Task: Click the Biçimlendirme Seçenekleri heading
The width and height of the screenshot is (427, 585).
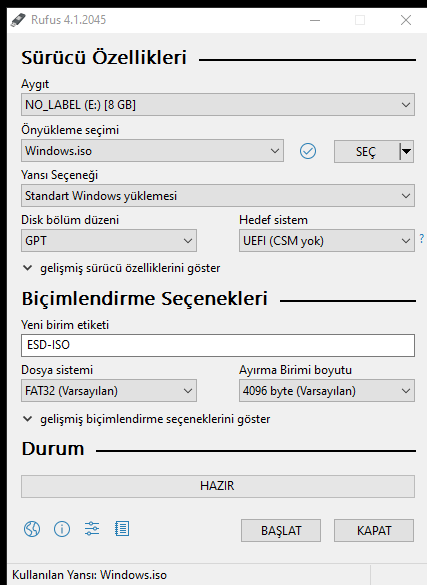Action: pos(145,299)
